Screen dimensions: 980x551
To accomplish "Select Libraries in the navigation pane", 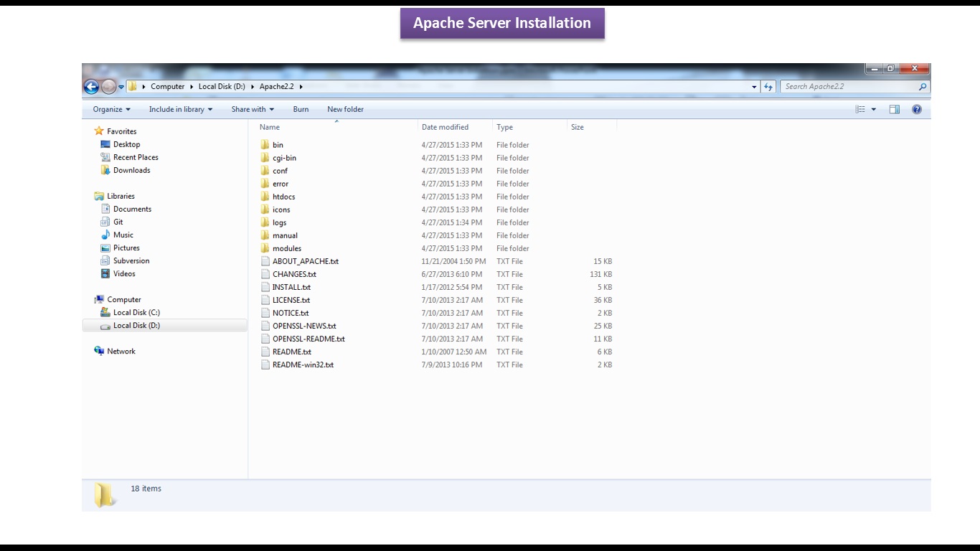I will [x=121, y=197].
